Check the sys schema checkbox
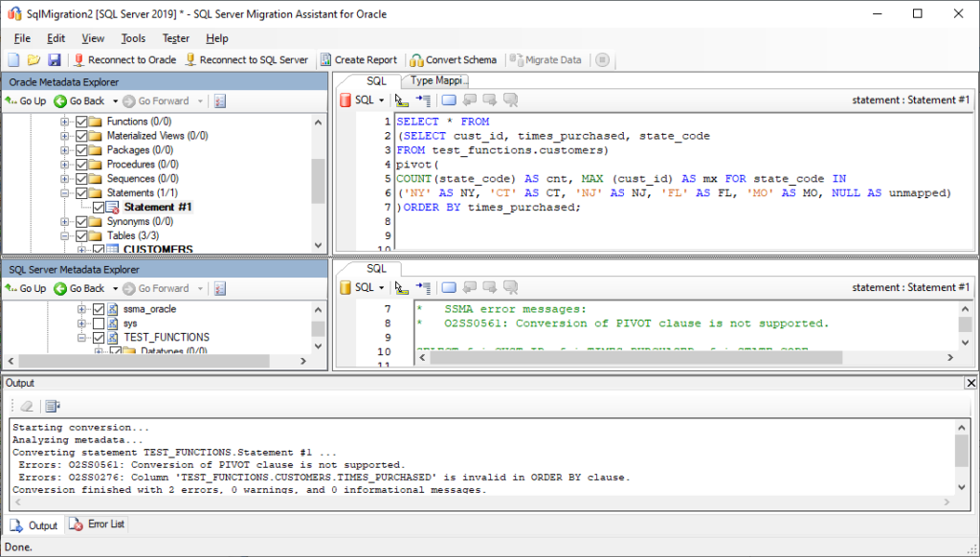The image size is (980, 557). click(x=99, y=323)
